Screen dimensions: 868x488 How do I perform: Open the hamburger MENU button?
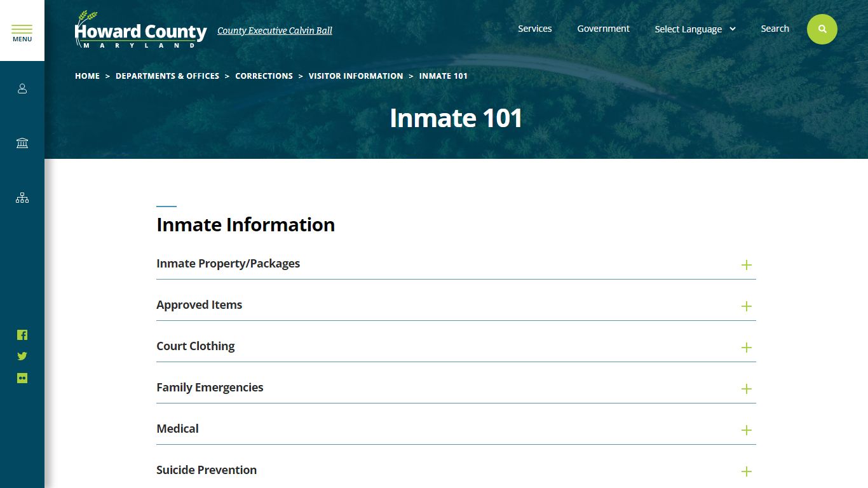coord(22,30)
